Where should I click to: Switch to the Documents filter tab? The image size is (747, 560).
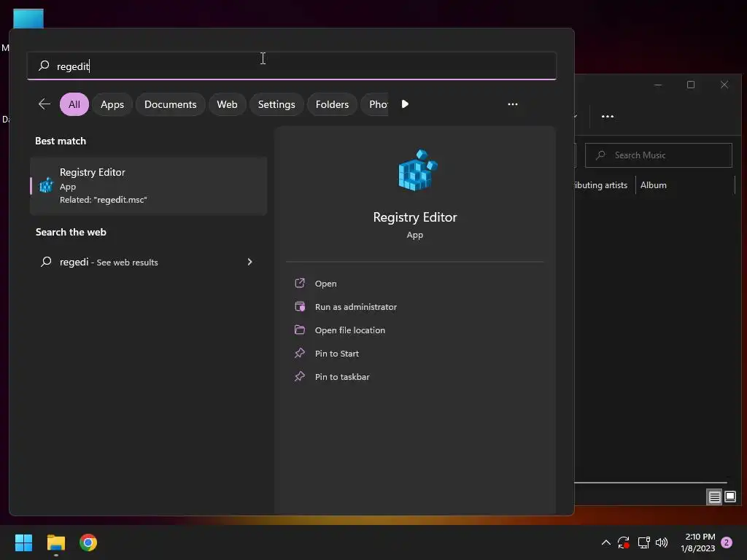coord(170,104)
